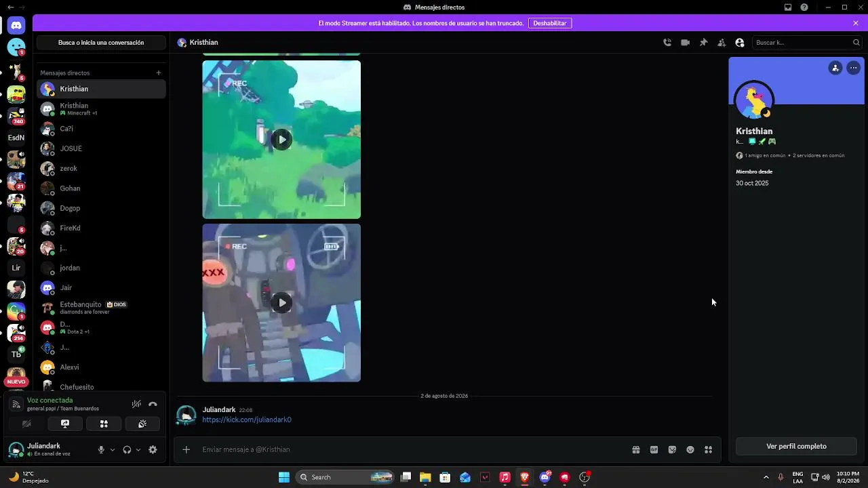This screenshot has width=868, height=488.
Task: Click 'Ver perfil completo' button
Action: tap(797, 447)
